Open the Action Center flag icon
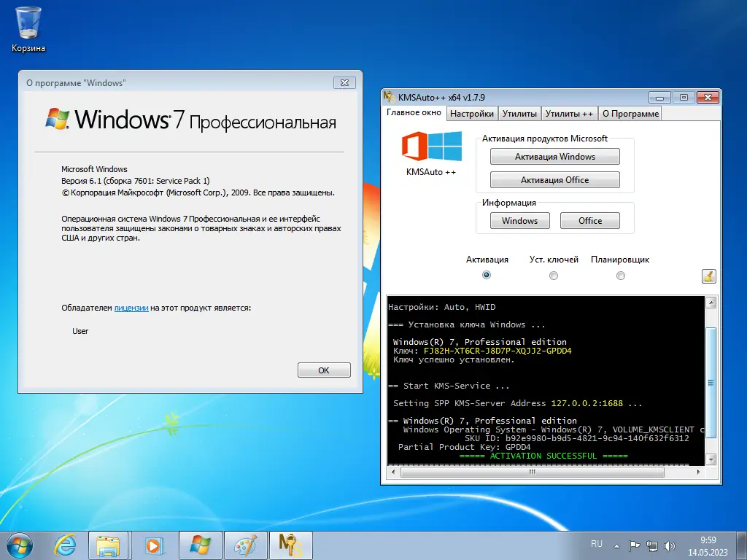This screenshot has height=560, width=747. [x=634, y=545]
